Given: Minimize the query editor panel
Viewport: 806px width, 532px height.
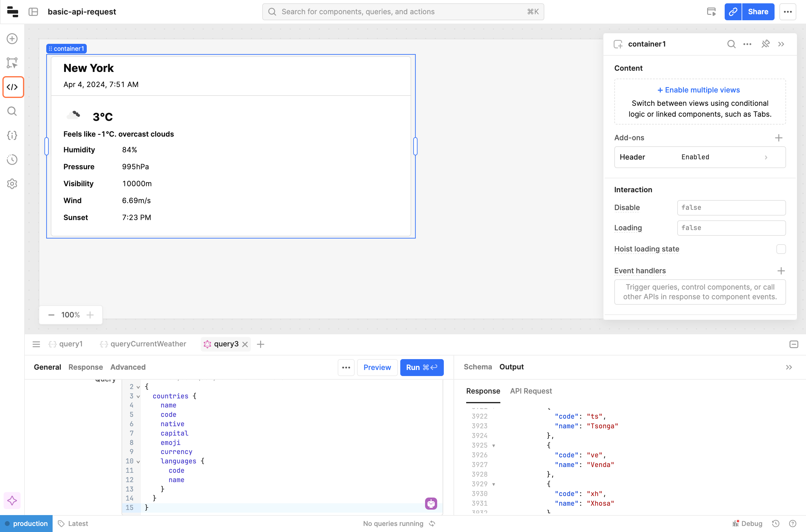Looking at the screenshot, I should 793,344.
